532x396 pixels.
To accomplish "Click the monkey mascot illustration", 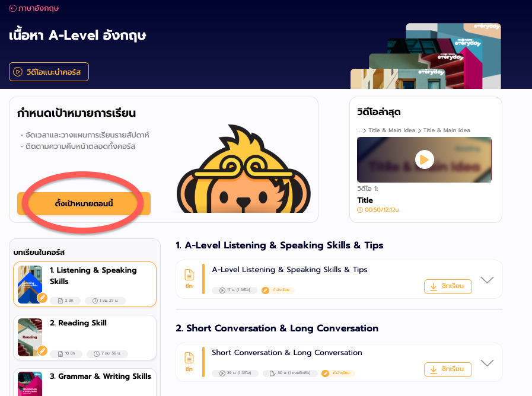I will (x=243, y=170).
